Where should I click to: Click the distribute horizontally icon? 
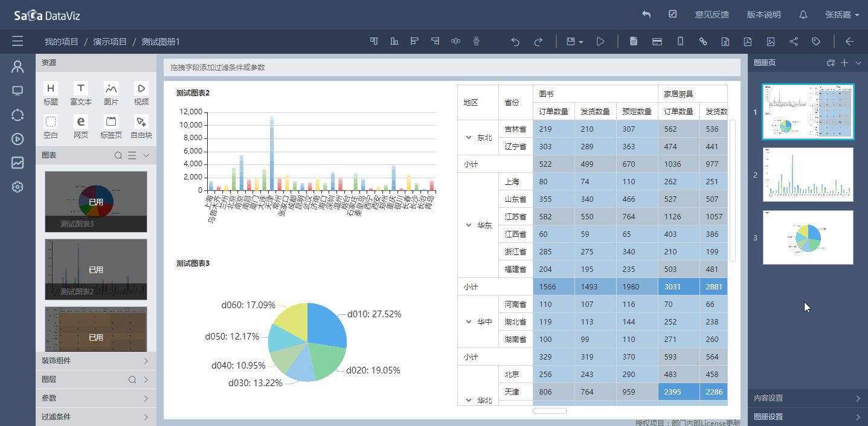(x=455, y=41)
